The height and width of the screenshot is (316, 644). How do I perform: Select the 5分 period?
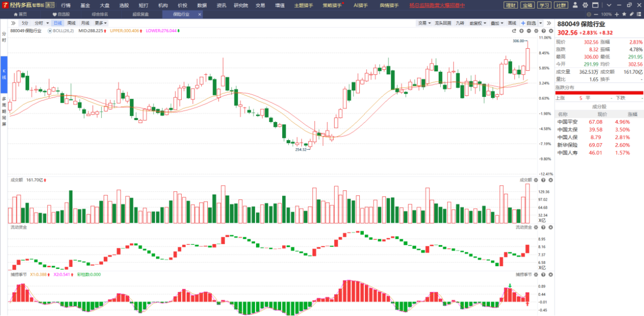pos(25,23)
